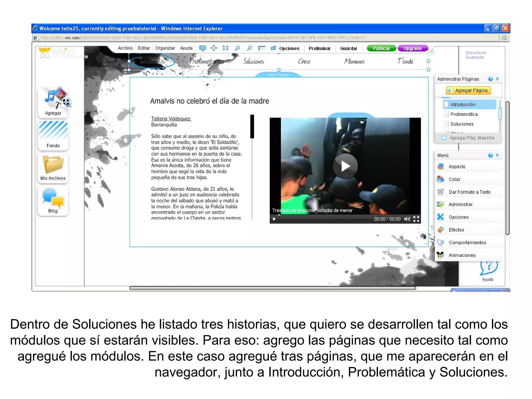
Task: Click the headline Amalvis no celebró text
Action: (209, 101)
